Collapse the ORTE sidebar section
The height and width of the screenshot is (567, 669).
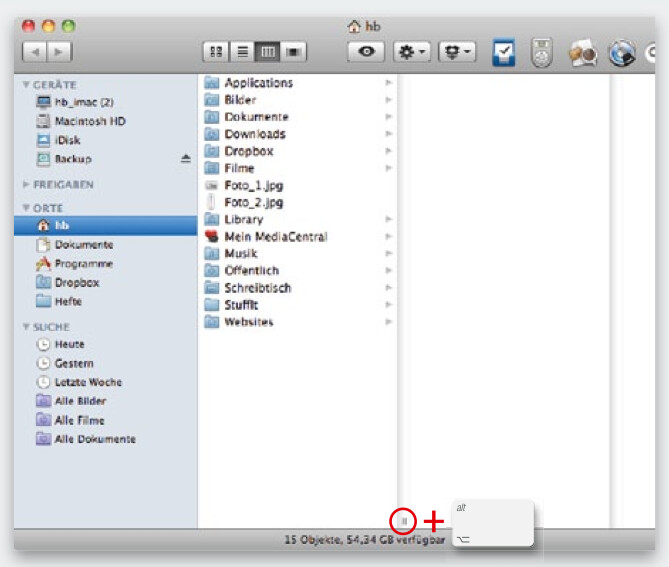(26, 208)
